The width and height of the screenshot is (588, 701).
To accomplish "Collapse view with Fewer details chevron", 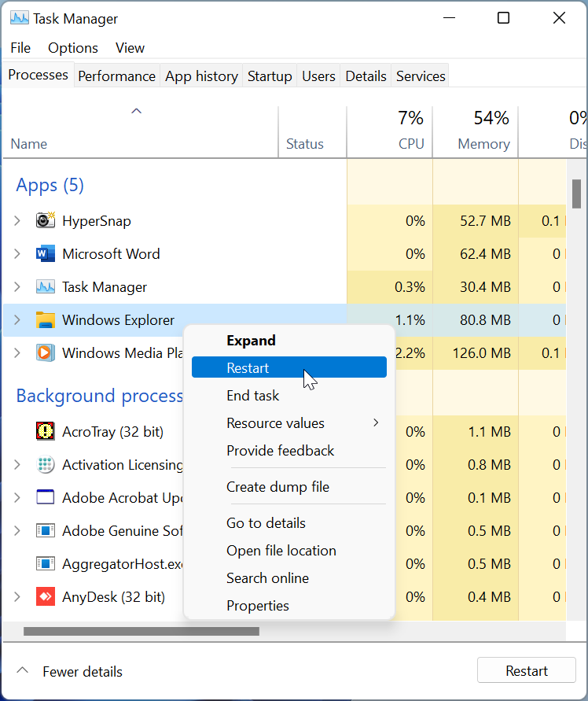I will [x=22, y=670].
